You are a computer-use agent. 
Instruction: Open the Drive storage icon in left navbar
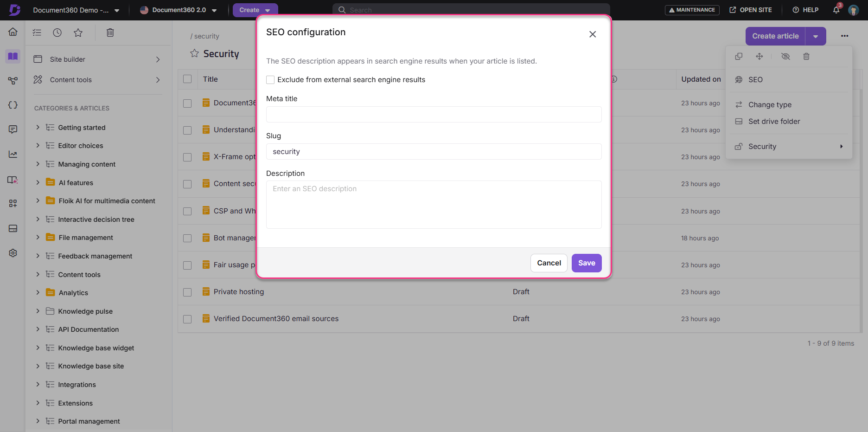pyautogui.click(x=13, y=228)
